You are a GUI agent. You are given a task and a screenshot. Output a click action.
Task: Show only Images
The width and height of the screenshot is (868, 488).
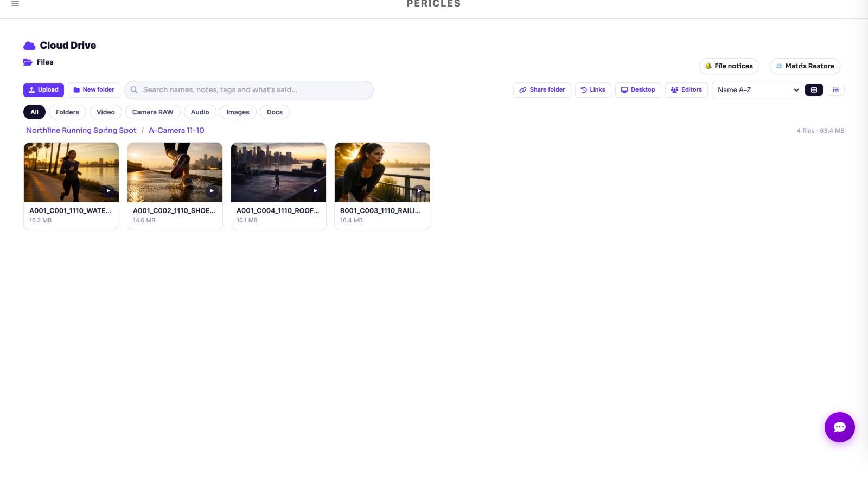[238, 112]
